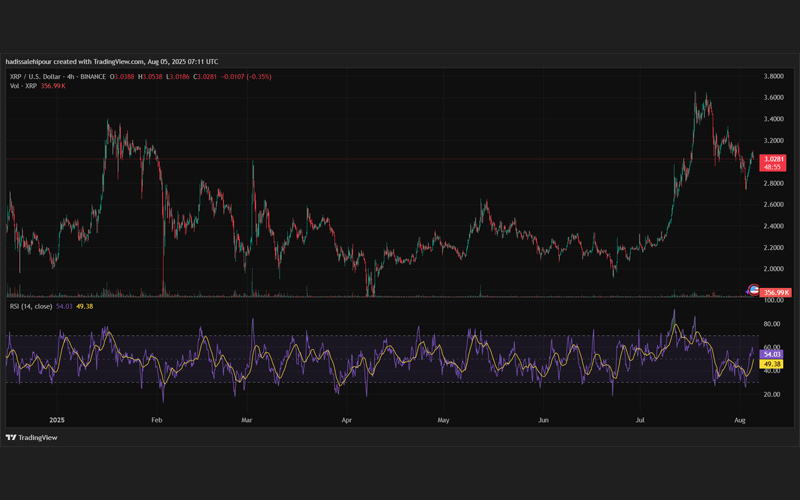Click the yellow RSI legend value 49.38

(x=85, y=306)
